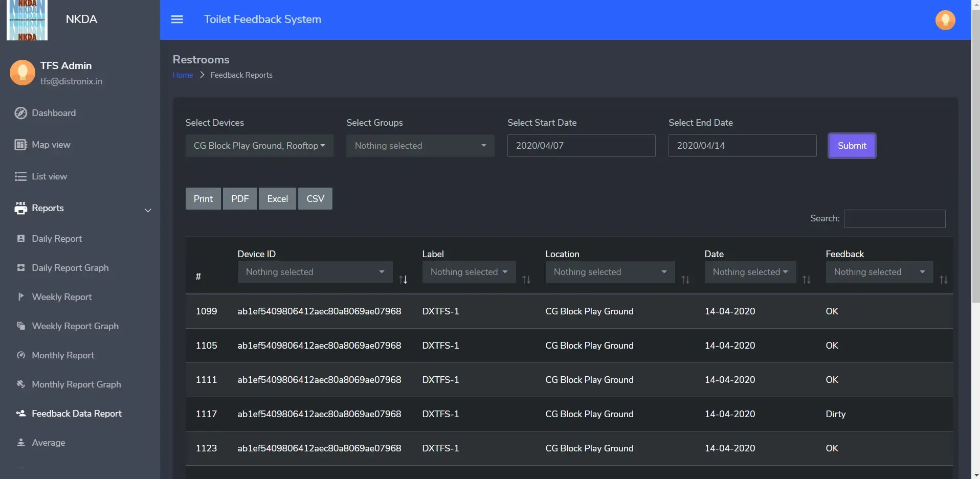Export table using the Excel button
980x479 pixels.
tap(277, 199)
